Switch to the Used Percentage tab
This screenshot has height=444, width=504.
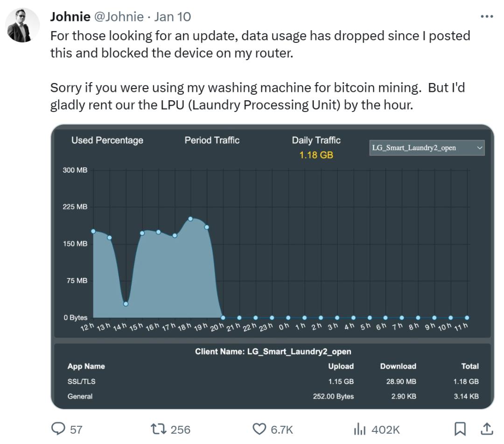point(107,140)
